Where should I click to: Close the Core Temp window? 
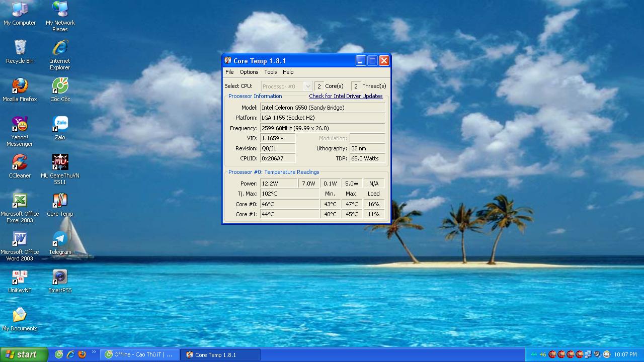(384, 61)
